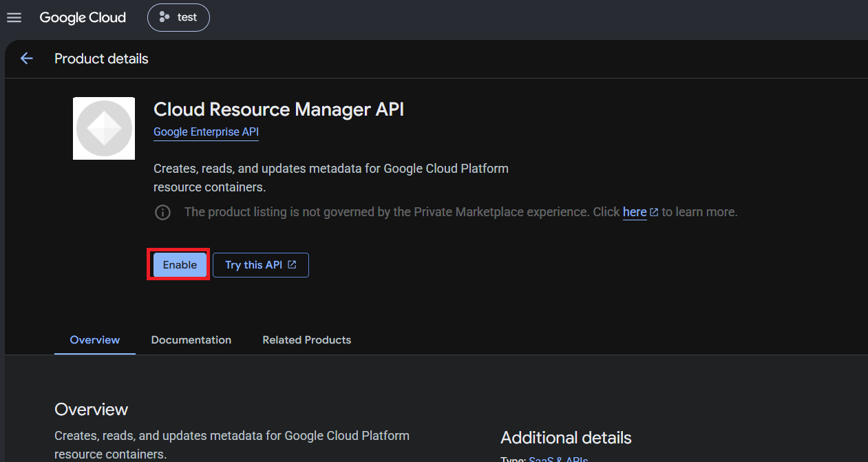Click the external-link icon in Try this API

[x=292, y=265]
